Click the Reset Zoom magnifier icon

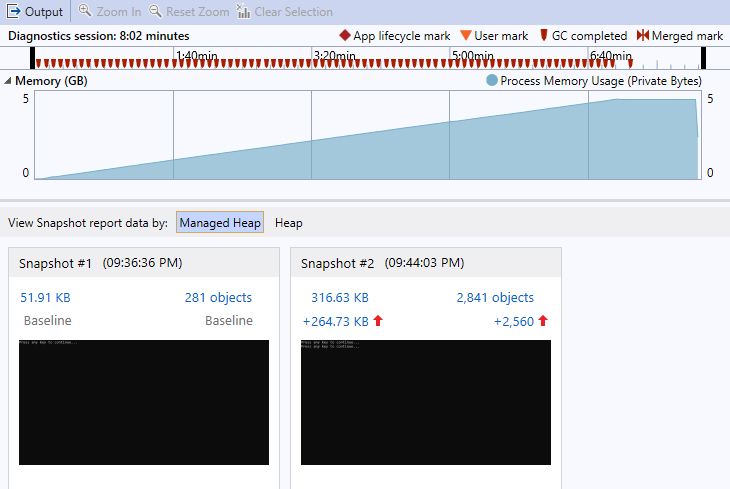(155, 11)
